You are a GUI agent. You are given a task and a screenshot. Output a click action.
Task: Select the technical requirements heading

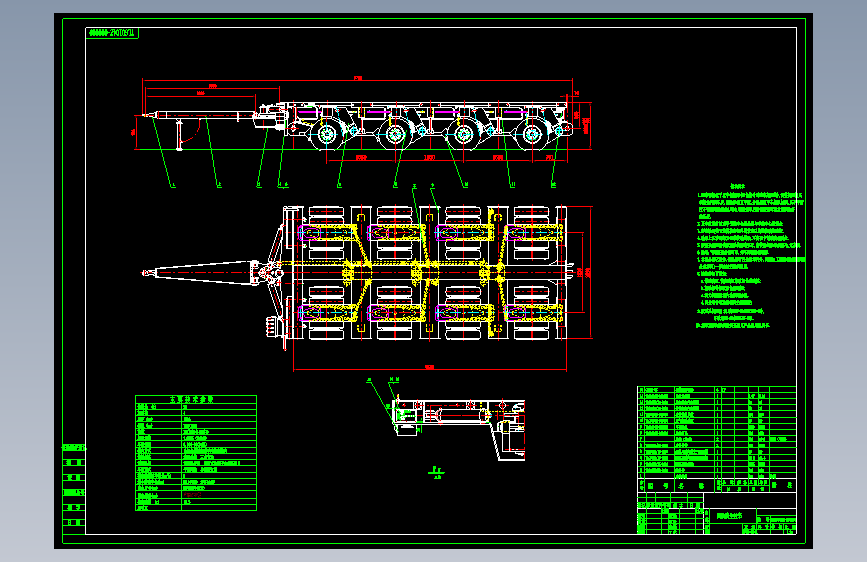(737, 186)
